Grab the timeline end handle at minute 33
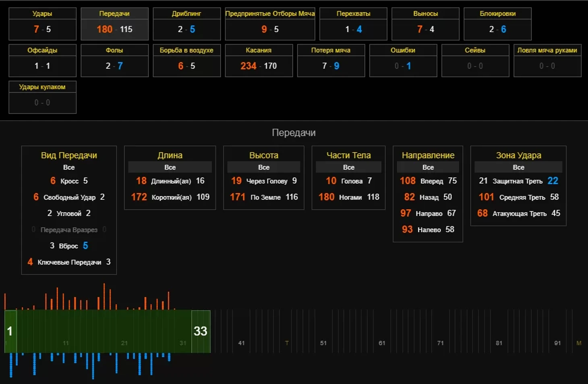Image resolution: width=588 pixels, height=384 pixels. (201, 331)
